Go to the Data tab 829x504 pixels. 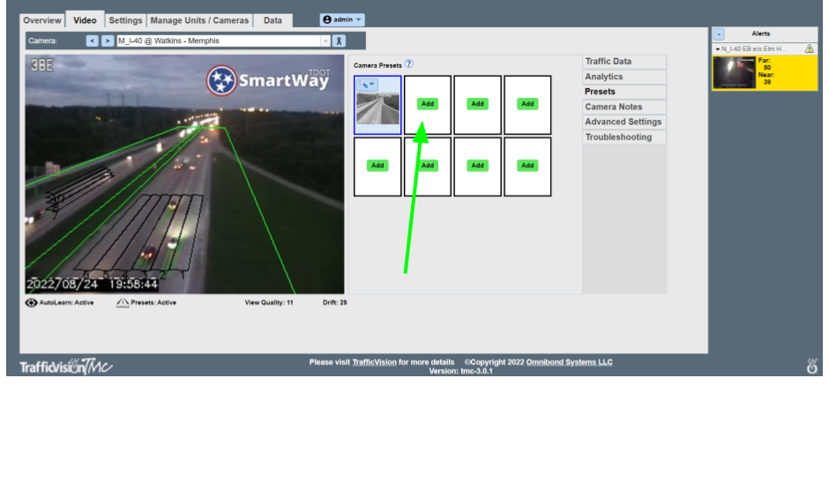[x=273, y=20]
